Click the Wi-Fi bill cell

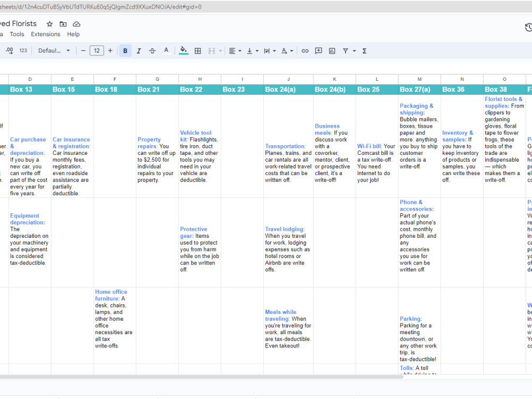(377, 146)
